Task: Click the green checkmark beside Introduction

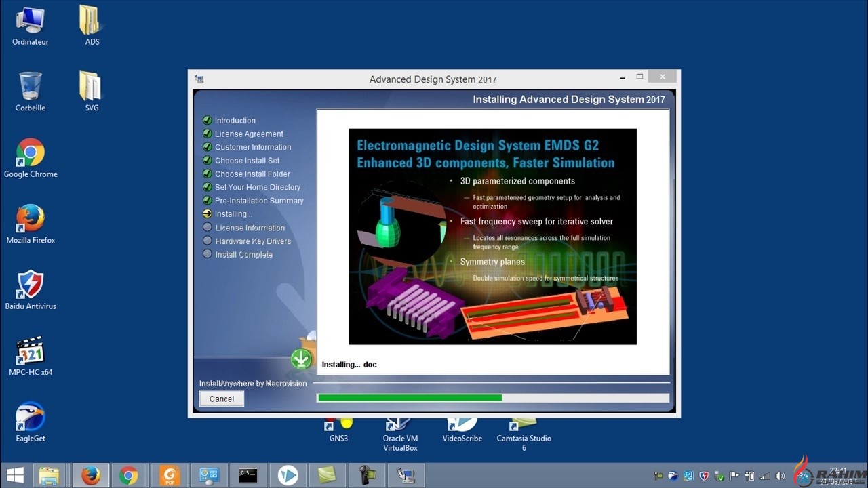Action: coord(208,121)
